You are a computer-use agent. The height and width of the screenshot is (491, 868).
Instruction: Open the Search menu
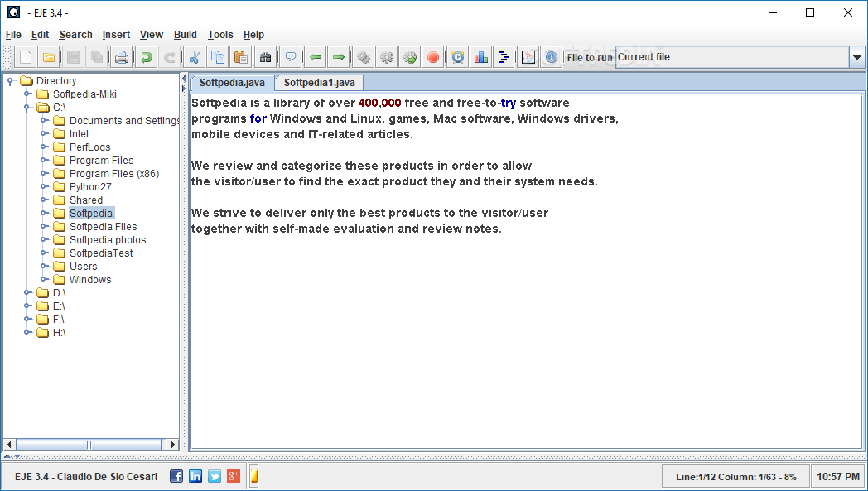[x=76, y=34]
